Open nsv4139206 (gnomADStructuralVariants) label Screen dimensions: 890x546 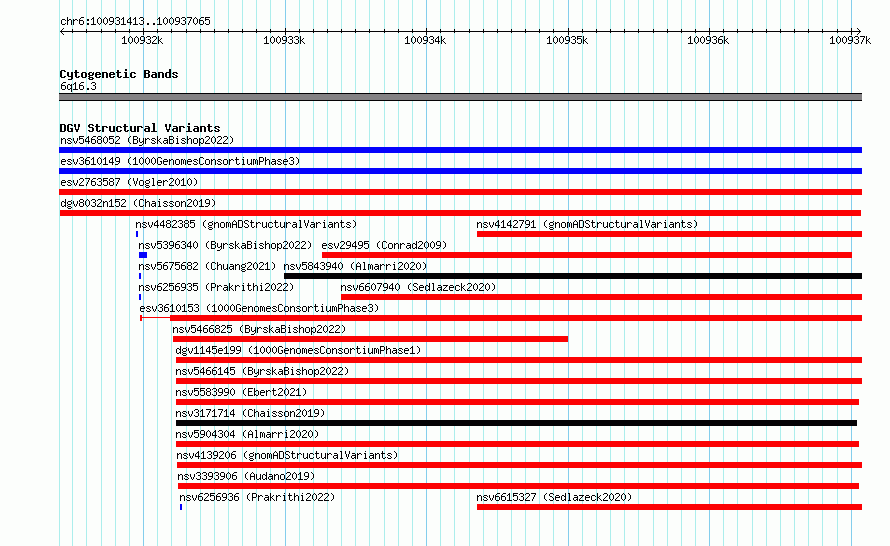[x=287, y=455]
